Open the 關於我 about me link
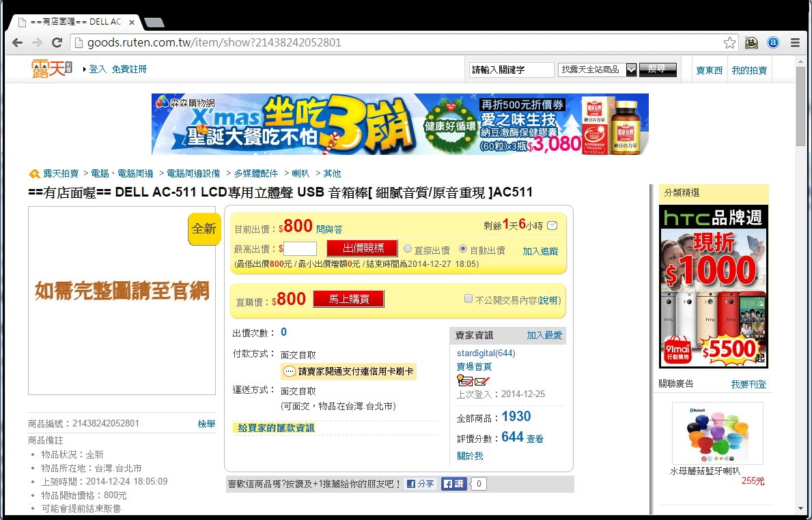Image resolution: width=812 pixels, height=520 pixels. tap(470, 456)
